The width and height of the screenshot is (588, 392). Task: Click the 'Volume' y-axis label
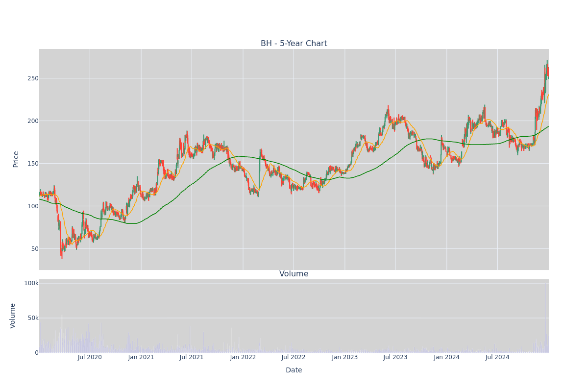13,316
